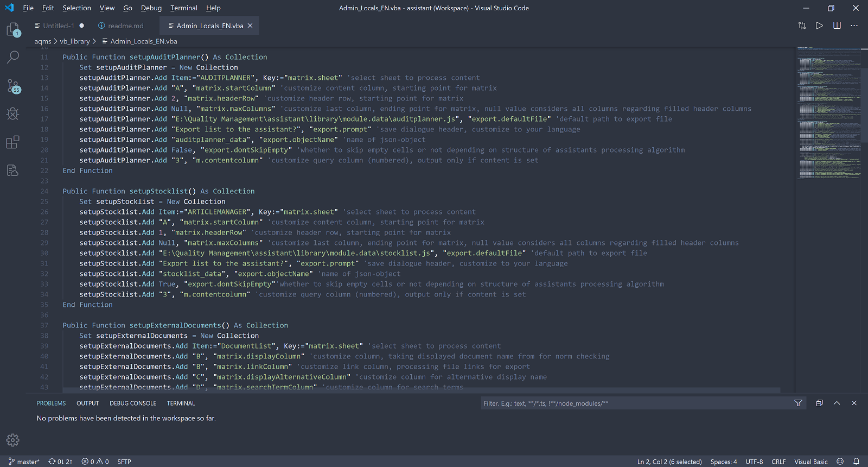Click the "ARTICLEMANAGER" string on line 26

[217, 212]
